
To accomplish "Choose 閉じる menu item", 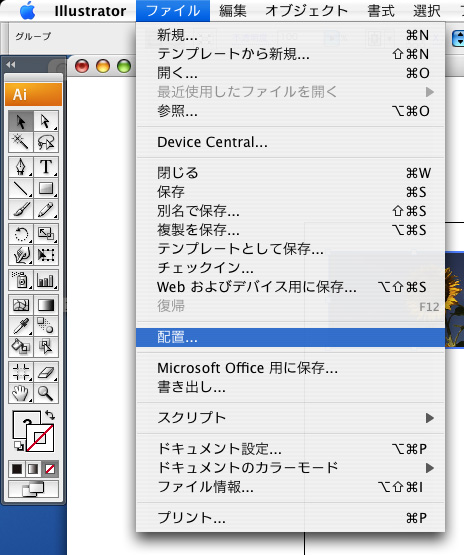I will coord(291,173).
